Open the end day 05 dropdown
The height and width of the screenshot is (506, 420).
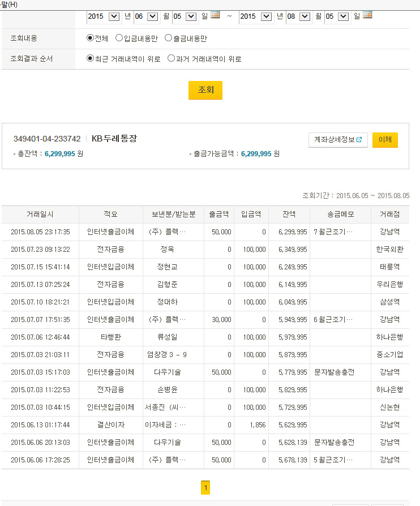tap(343, 16)
